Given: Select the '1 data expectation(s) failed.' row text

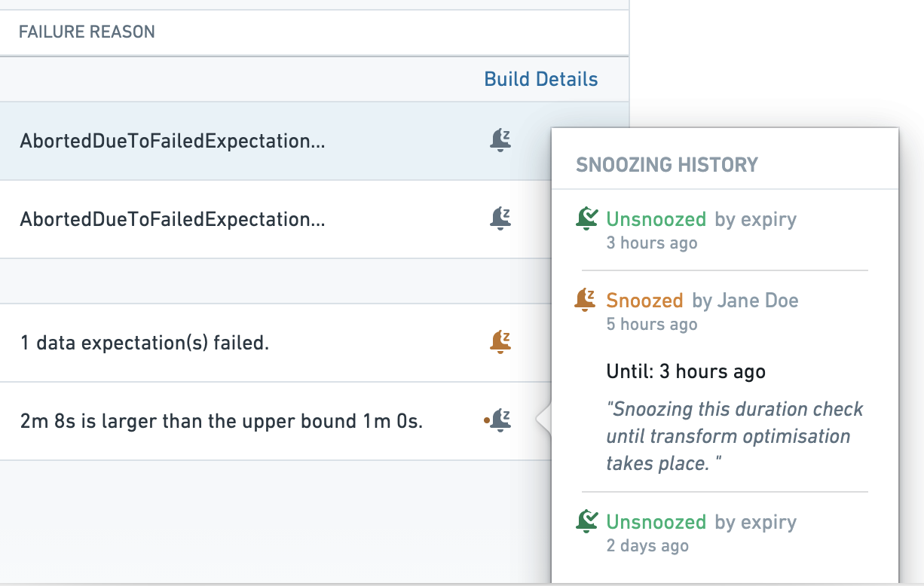Looking at the screenshot, I should pos(145,343).
